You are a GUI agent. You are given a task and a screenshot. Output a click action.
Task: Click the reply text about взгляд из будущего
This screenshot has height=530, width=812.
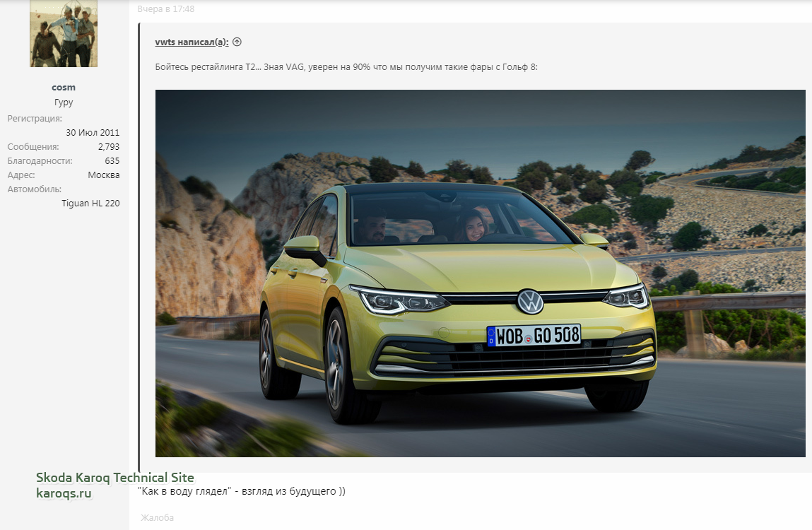pos(241,491)
